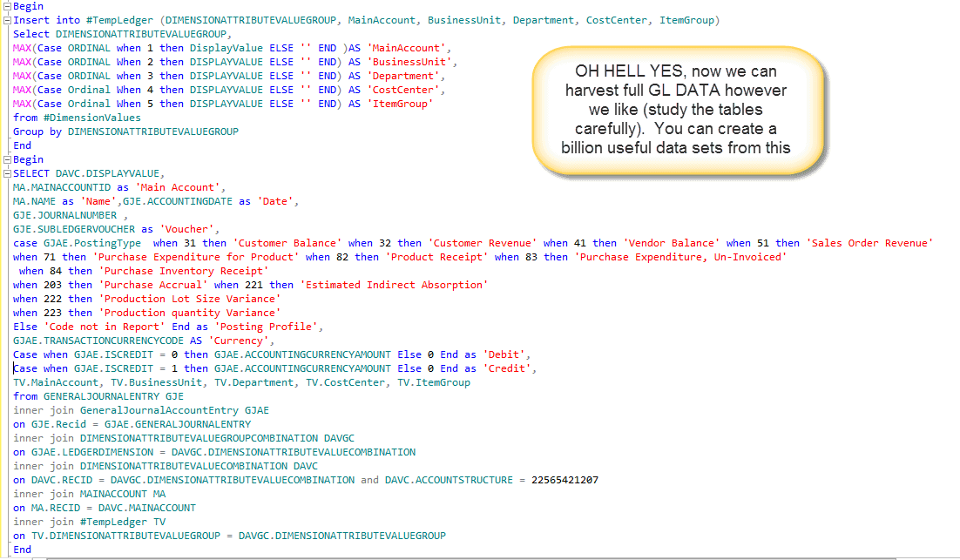Click 'GJAE.PostingType' in the case expression

(91, 243)
